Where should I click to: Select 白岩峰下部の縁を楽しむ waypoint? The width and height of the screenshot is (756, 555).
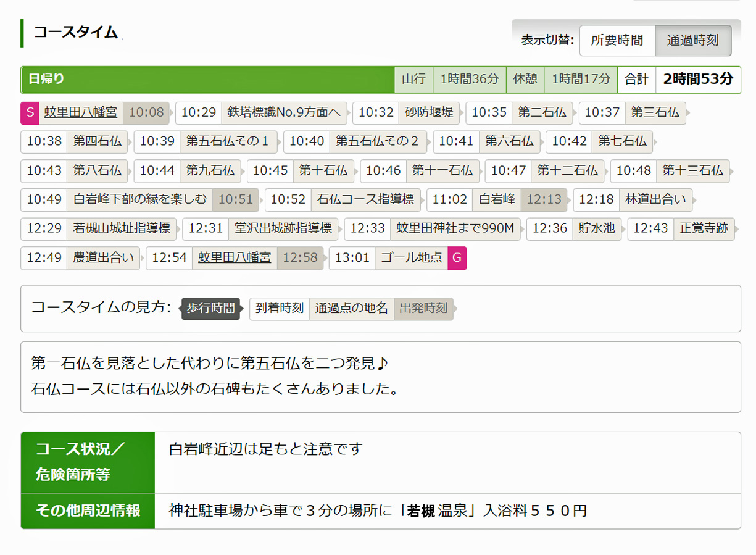[x=139, y=200]
